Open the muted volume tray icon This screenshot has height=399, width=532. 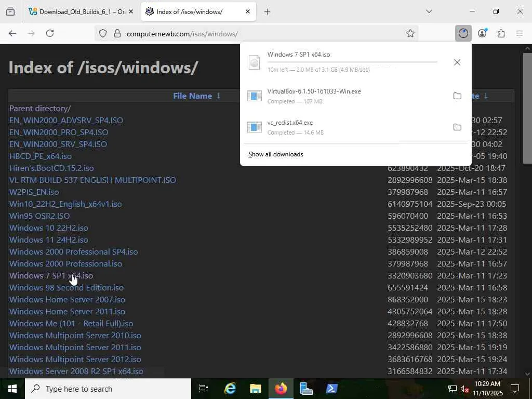point(464,389)
